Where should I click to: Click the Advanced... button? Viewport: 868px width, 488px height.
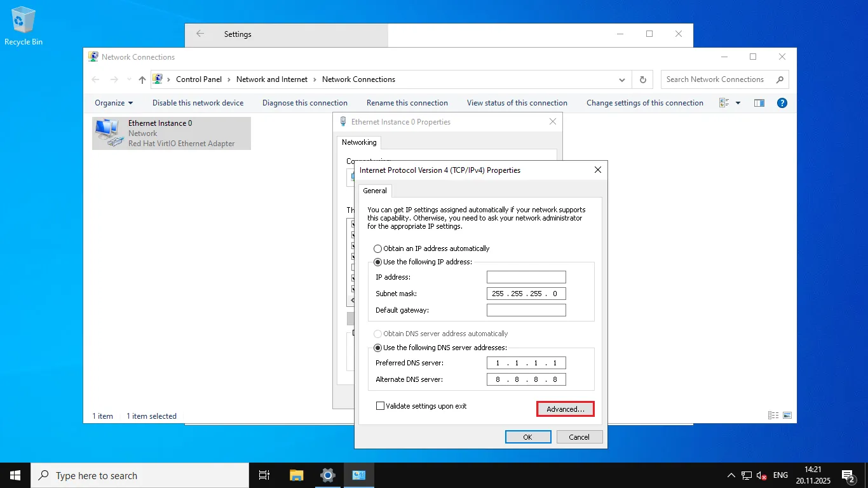pyautogui.click(x=565, y=409)
